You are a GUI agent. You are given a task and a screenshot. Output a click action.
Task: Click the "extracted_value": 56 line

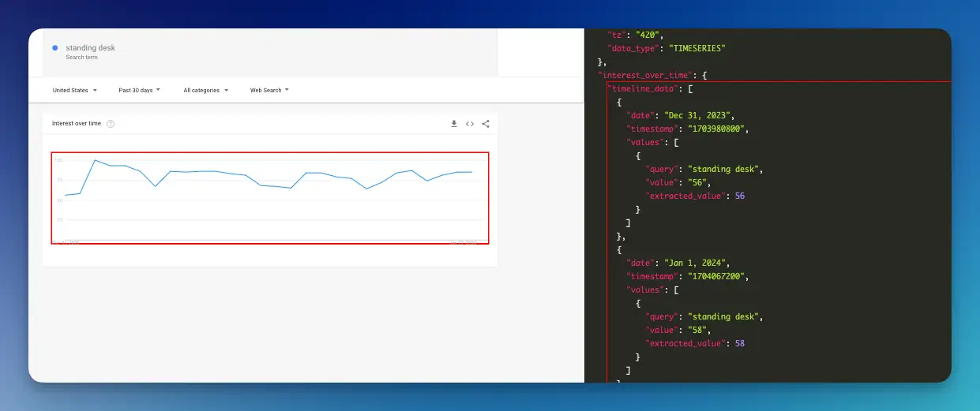click(695, 196)
